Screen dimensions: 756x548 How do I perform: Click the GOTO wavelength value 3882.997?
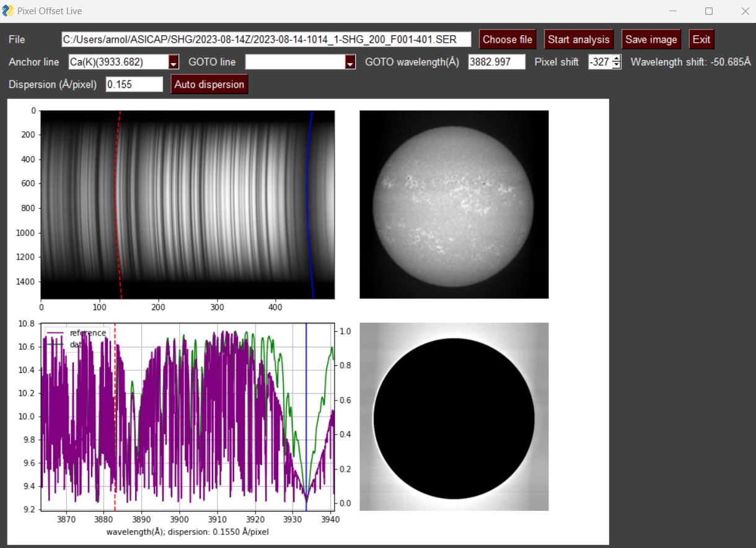coord(496,62)
